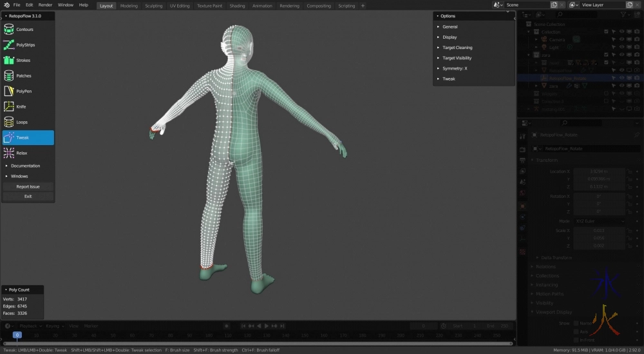Expand the Documentation section
This screenshot has width=644, height=354.
click(25, 166)
